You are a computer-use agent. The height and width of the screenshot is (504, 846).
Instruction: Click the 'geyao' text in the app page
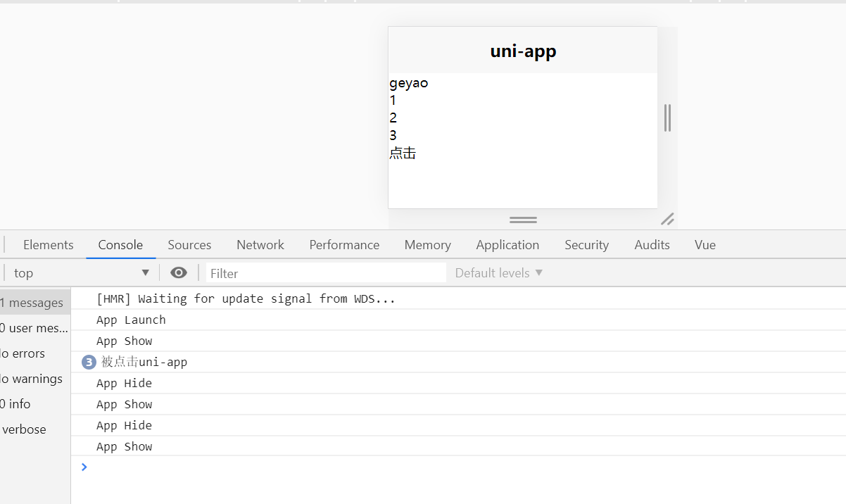click(409, 84)
